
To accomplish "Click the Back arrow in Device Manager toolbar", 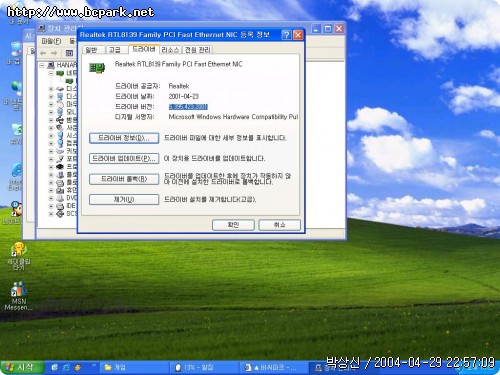I will pos(43,53).
